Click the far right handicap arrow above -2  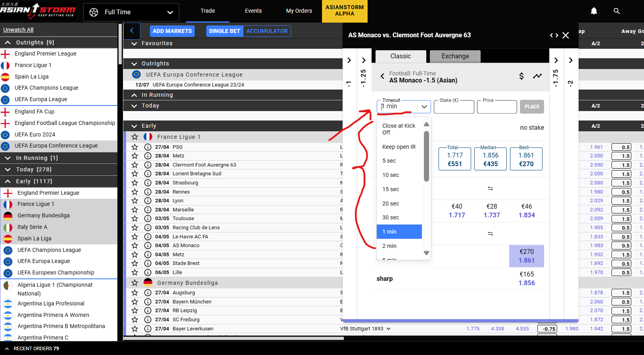coord(571,60)
